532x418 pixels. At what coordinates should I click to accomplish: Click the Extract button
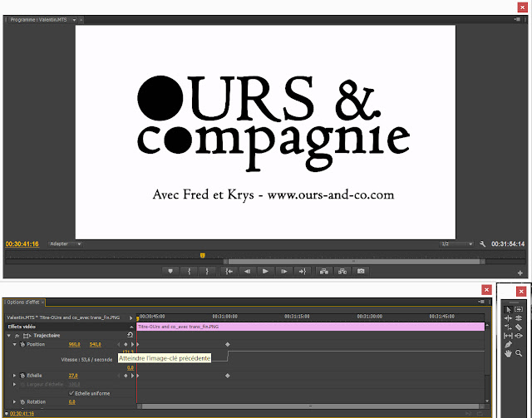click(x=342, y=271)
